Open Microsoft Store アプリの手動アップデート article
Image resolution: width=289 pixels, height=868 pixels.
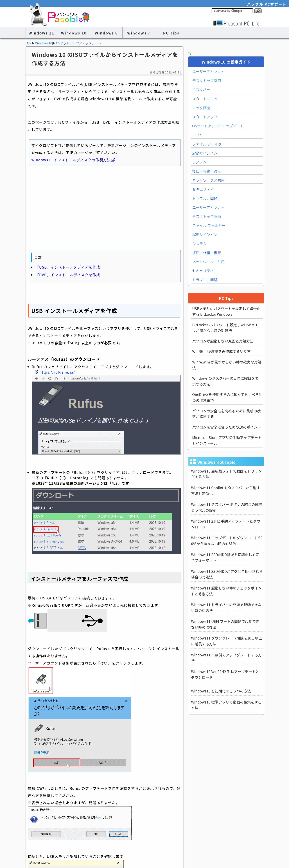pos(227,440)
